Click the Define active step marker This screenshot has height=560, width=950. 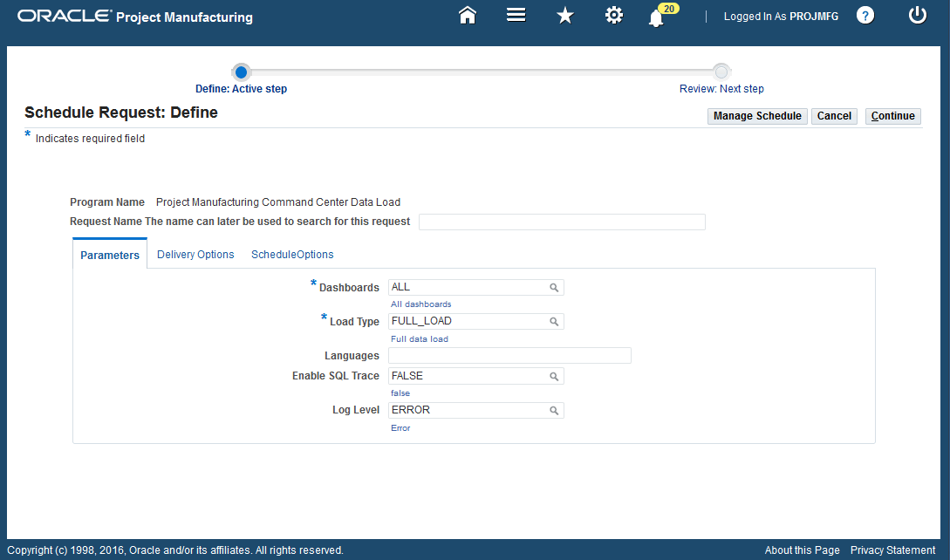(241, 72)
